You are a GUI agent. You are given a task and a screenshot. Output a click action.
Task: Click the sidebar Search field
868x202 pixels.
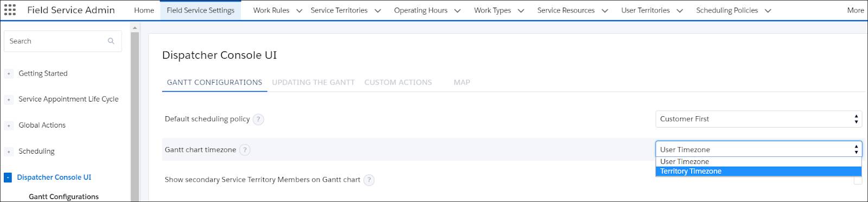pyautogui.click(x=62, y=41)
